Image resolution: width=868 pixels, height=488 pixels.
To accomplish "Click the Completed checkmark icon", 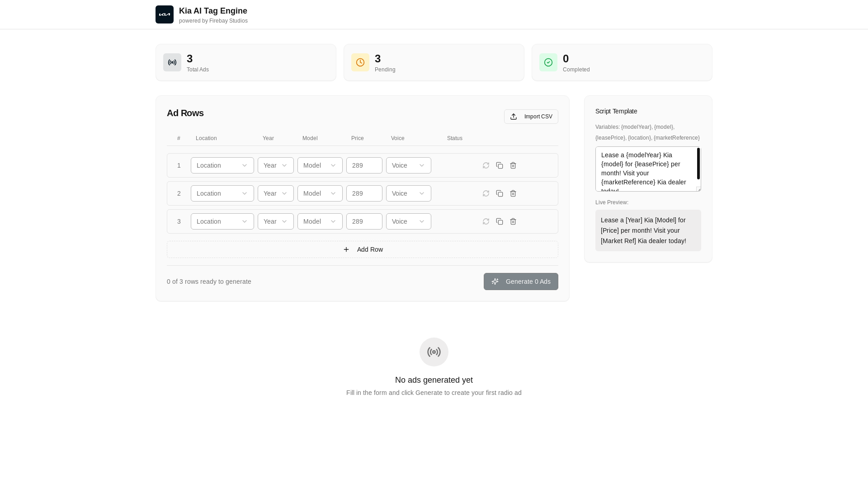I will (548, 62).
